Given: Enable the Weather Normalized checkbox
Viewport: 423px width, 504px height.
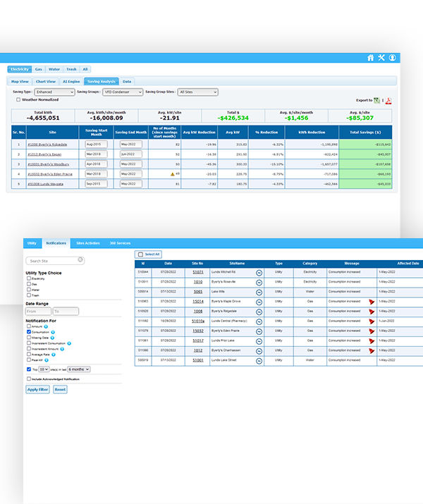Looking at the screenshot, I should 18,99.
